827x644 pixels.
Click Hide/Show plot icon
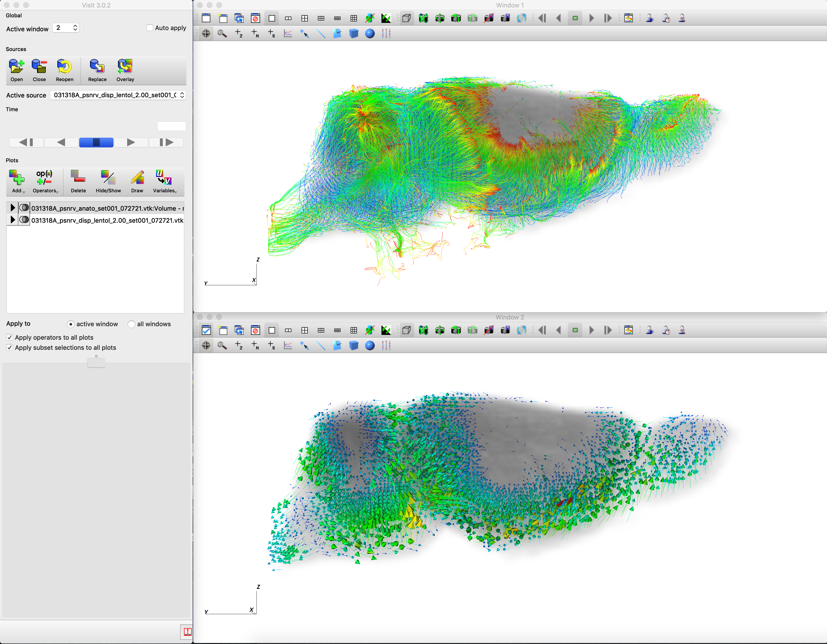[108, 178]
